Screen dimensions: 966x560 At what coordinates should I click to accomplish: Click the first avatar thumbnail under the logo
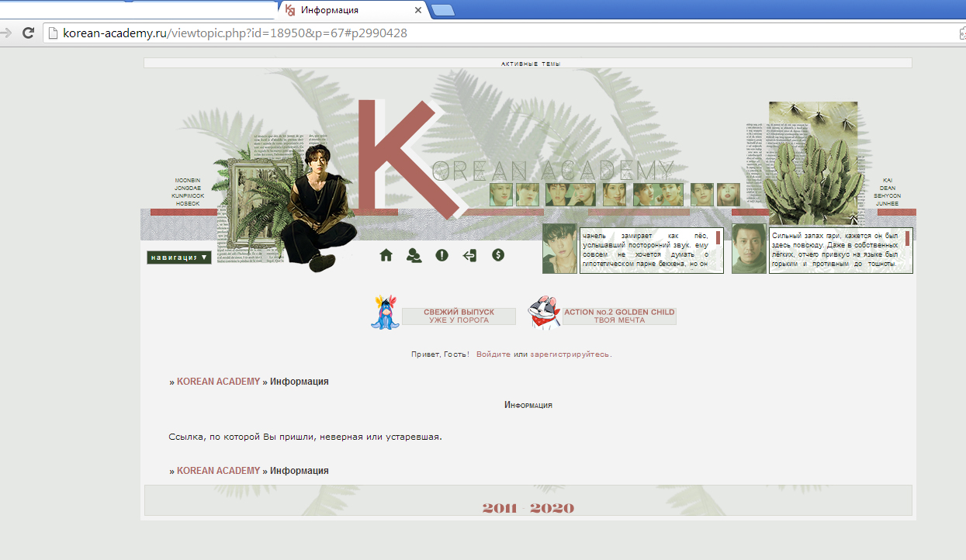click(500, 195)
